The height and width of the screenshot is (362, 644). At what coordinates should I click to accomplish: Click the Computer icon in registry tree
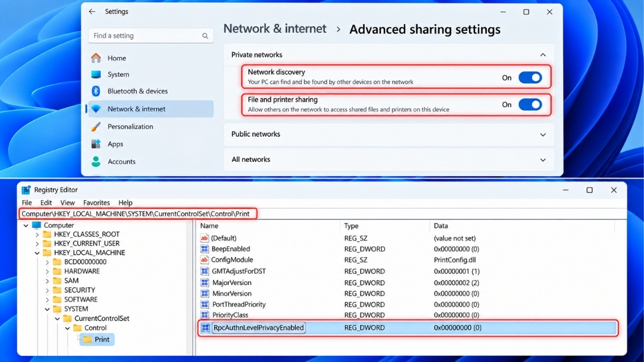(x=36, y=225)
